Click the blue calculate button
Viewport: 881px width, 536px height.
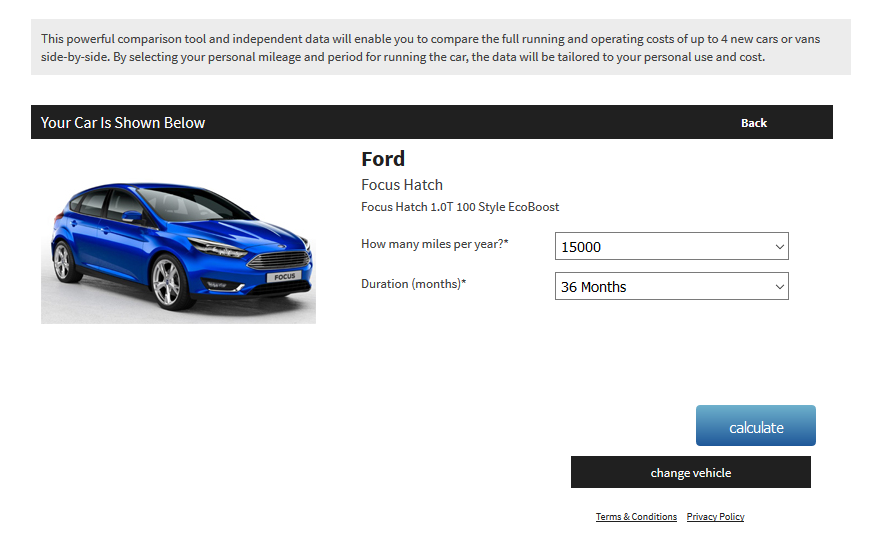point(756,426)
